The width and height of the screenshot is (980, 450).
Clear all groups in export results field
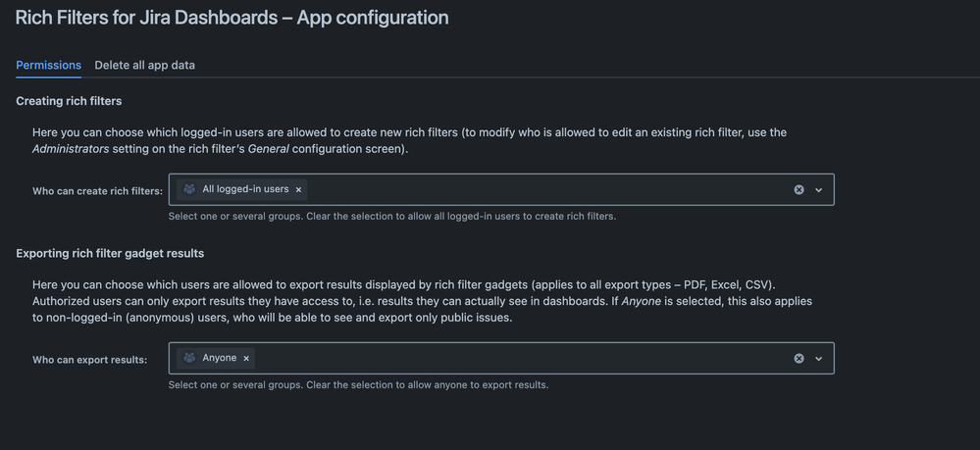click(799, 359)
